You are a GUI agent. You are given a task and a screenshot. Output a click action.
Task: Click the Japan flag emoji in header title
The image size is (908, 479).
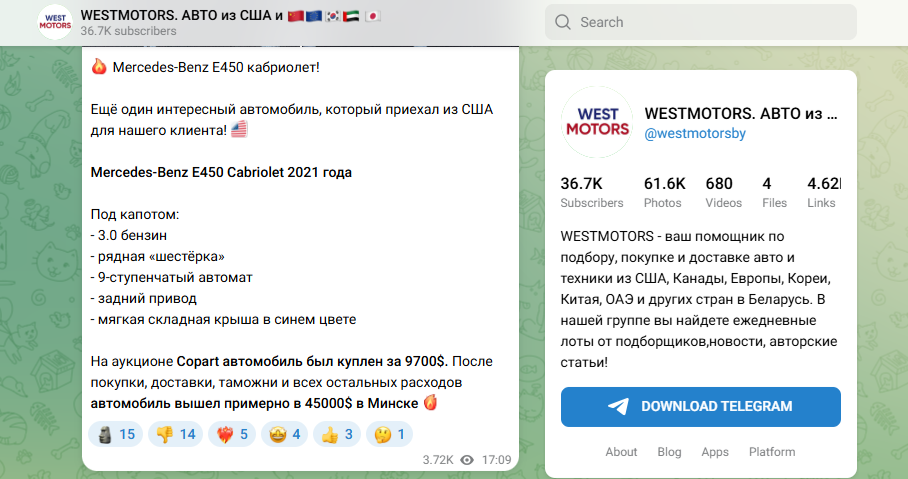372,16
